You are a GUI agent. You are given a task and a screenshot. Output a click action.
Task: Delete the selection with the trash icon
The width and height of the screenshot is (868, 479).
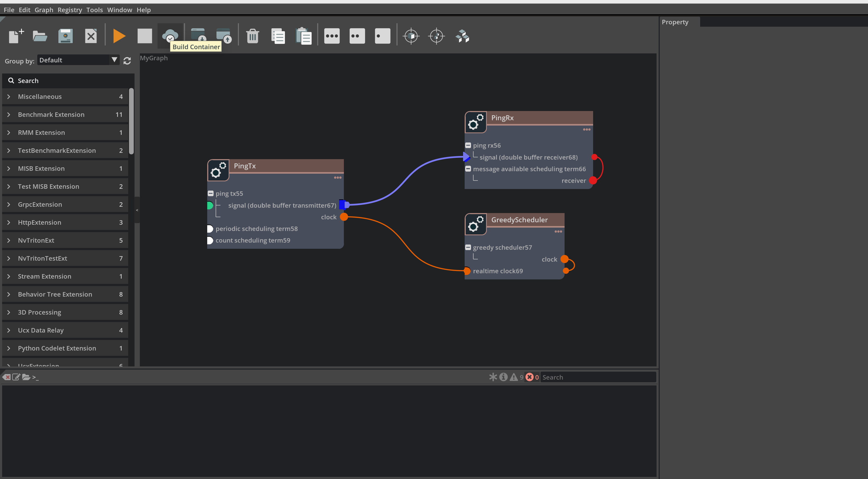point(252,36)
